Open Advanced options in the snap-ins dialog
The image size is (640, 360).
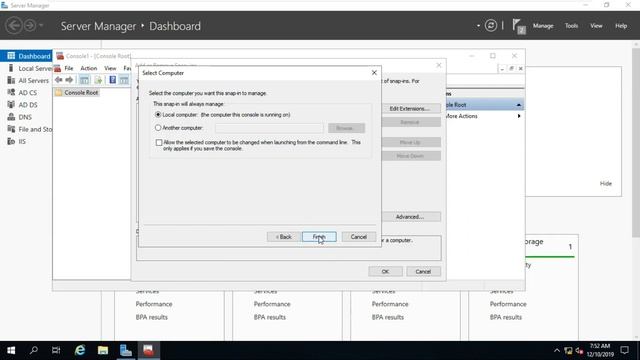pyautogui.click(x=410, y=217)
